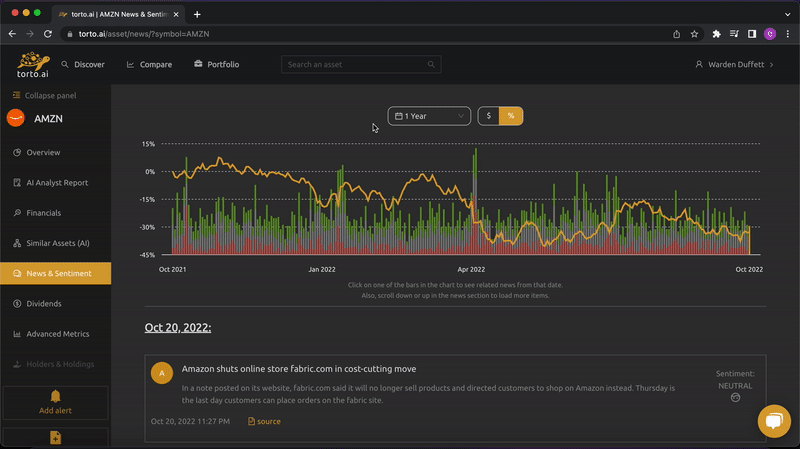
Task: Bookmark this page with star icon
Action: 694,34
